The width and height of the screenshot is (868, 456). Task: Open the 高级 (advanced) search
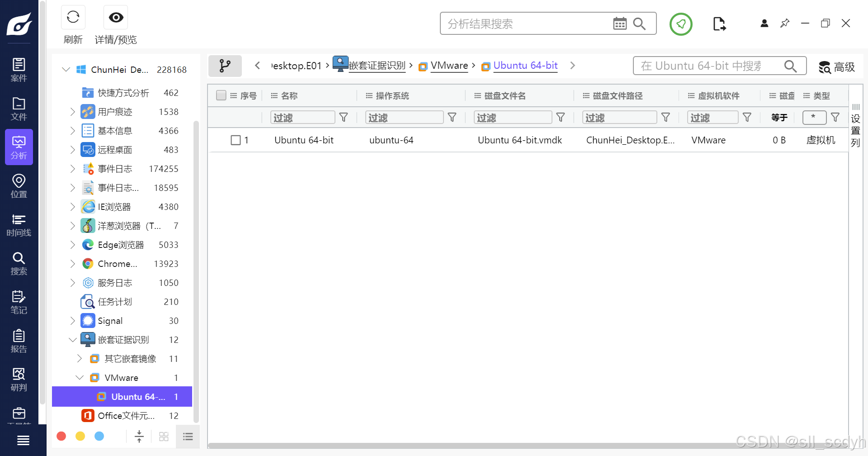pos(837,67)
